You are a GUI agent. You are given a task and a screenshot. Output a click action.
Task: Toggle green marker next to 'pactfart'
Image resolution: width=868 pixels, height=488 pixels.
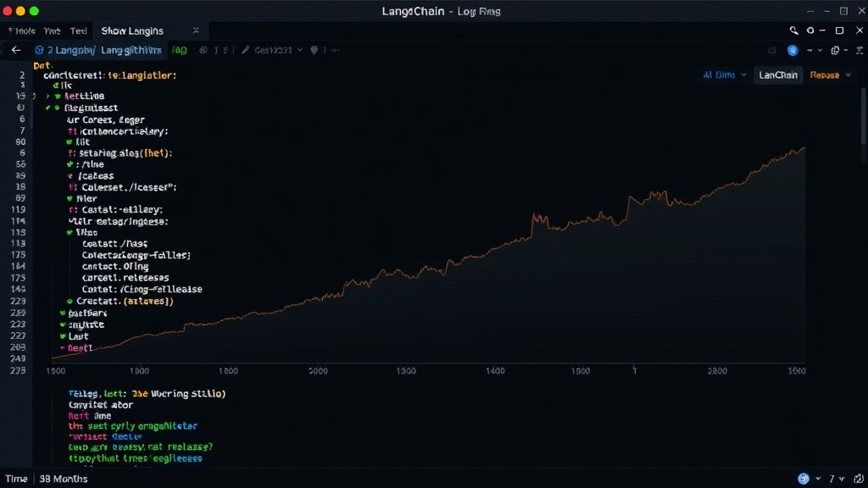pos(63,313)
